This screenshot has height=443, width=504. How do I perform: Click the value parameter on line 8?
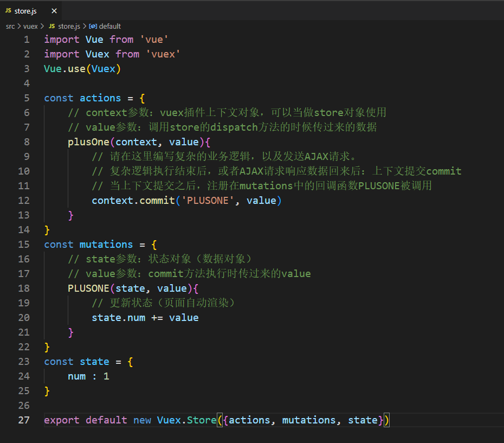pos(184,142)
